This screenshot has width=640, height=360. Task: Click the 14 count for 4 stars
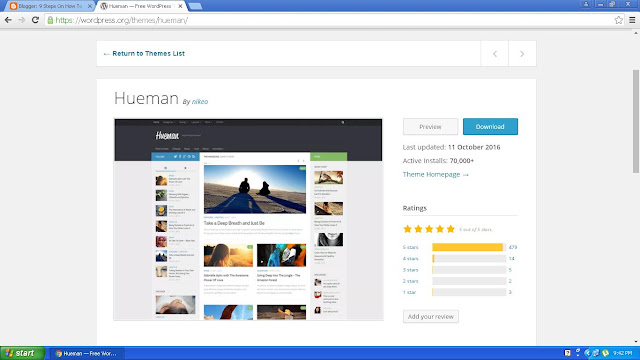[x=511, y=259]
